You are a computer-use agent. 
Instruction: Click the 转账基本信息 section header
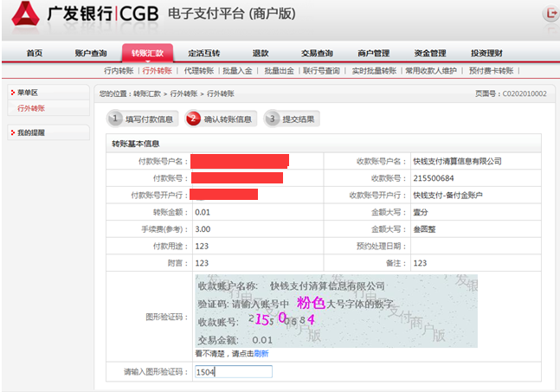[x=135, y=144]
